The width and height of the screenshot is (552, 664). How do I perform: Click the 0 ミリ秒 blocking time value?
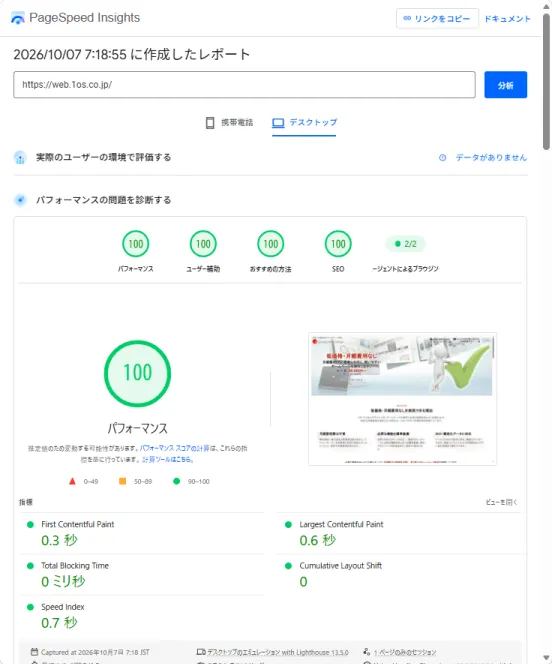[x=63, y=582]
